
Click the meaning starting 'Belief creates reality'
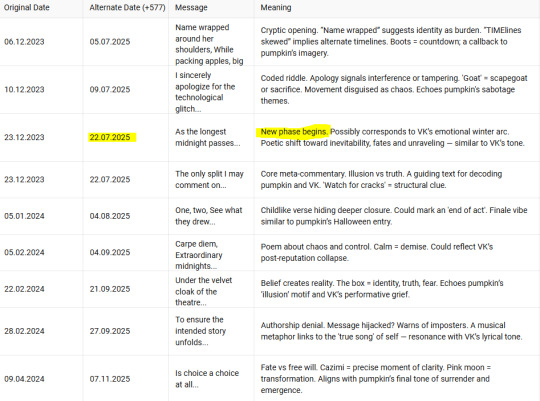click(x=382, y=289)
